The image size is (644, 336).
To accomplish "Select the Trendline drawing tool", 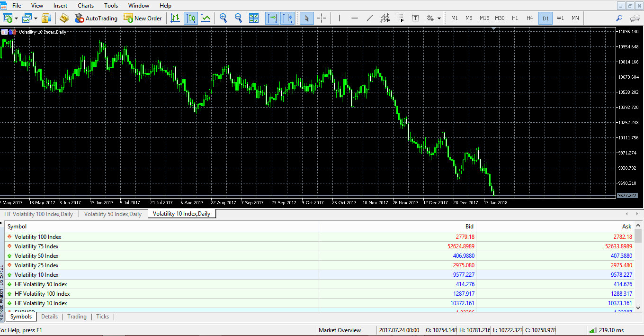I will 370,18.
